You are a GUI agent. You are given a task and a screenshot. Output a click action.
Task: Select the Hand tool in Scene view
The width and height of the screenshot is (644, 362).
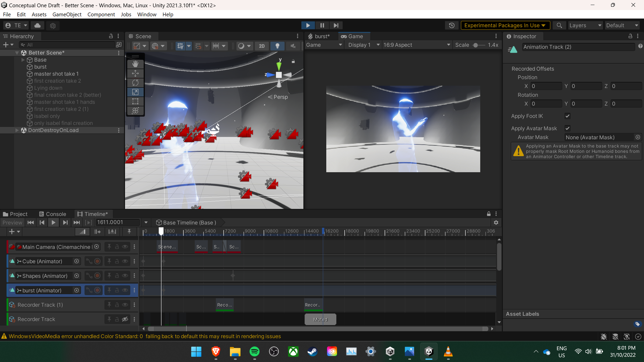(x=135, y=64)
